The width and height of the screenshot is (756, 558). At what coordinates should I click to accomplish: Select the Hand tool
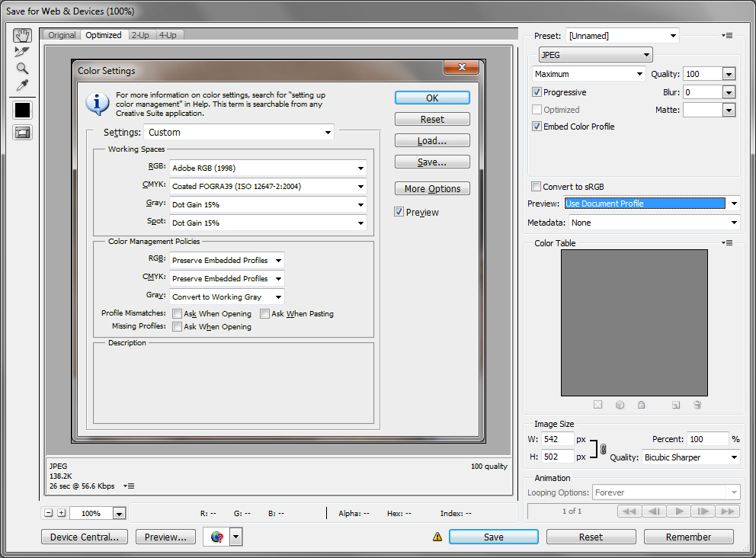pyautogui.click(x=22, y=36)
